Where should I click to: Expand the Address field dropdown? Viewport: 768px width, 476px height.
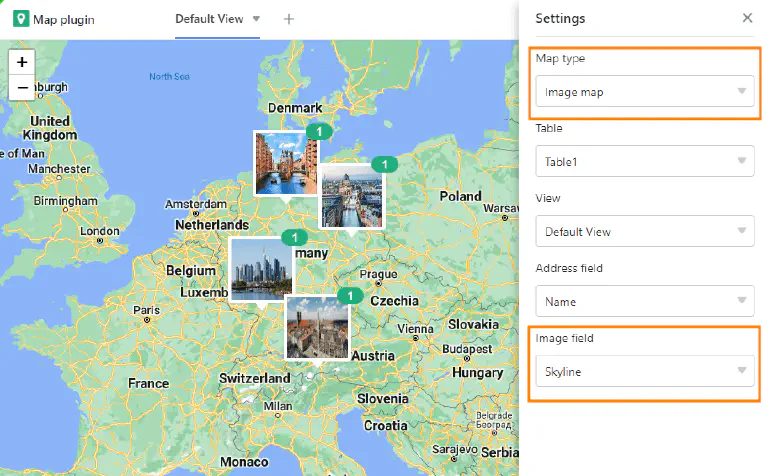(644, 301)
